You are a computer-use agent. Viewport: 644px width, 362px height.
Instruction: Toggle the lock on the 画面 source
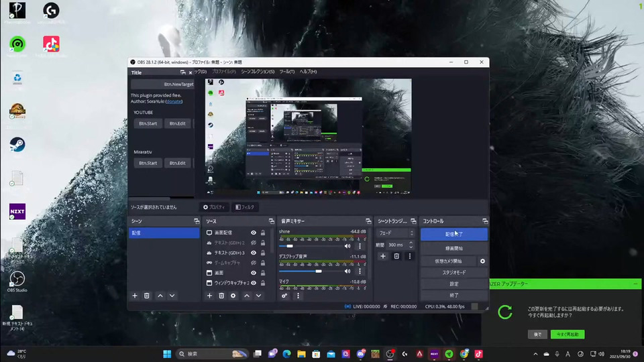pos(263,273)
